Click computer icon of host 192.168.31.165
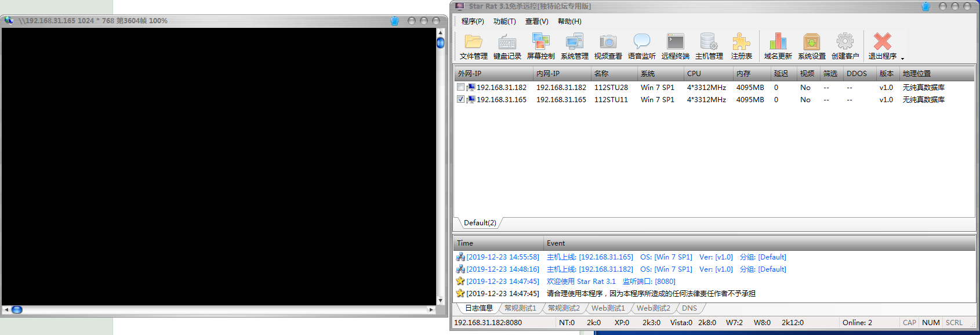The image size is (980, 335). pos(470,100)
